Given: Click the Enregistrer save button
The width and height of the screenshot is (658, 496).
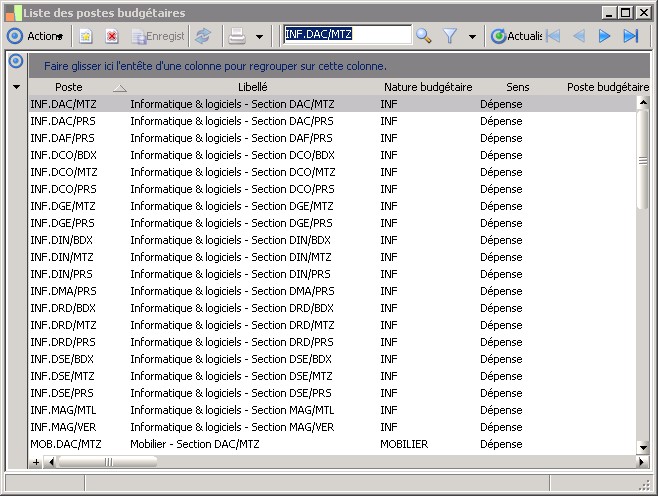Looking at the screenshot, I should pyautogui.click(x=158, y=36).
